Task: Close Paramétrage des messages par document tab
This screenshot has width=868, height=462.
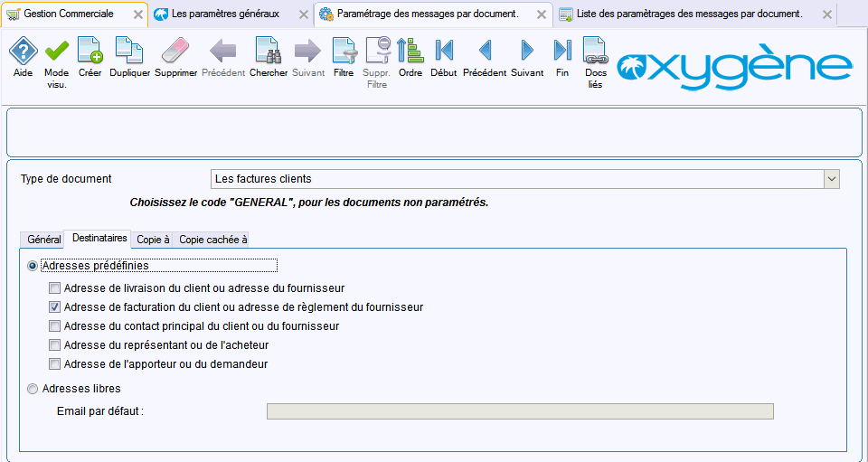Action: 542,15
